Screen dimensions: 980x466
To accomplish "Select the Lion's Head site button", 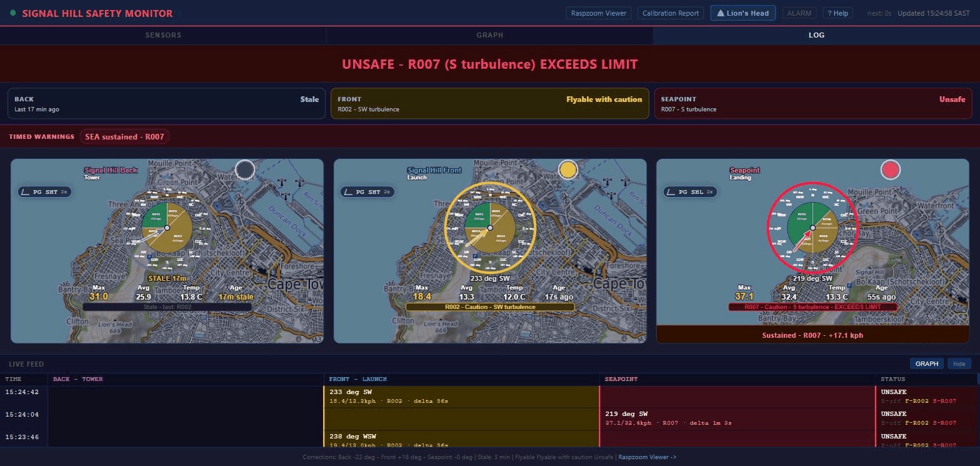I will coord(743,13).
